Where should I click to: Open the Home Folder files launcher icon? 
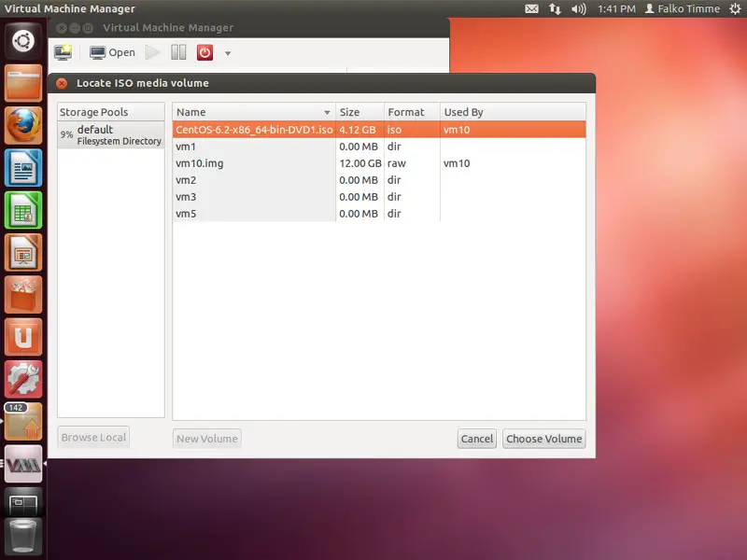click(x=22, y=83)
